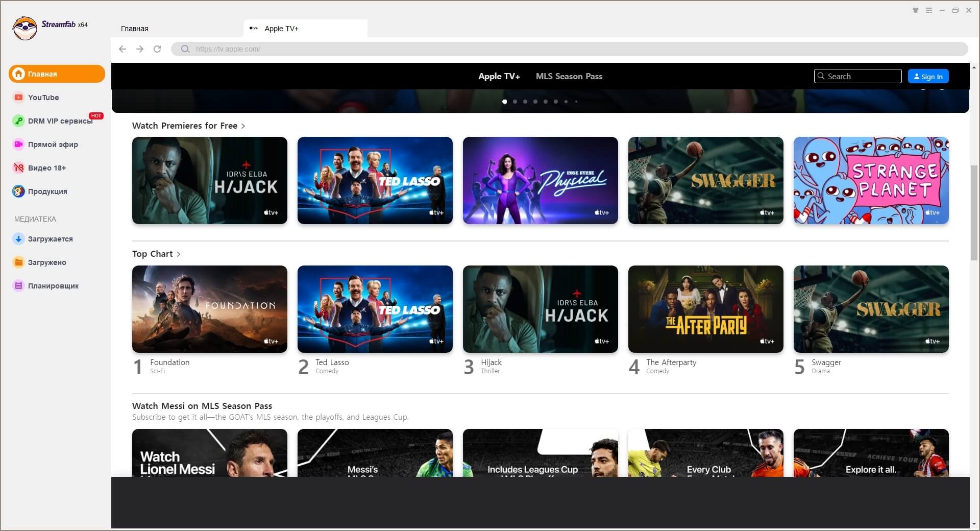Click search magnifier in Apple TV search box

click(821, 76)
